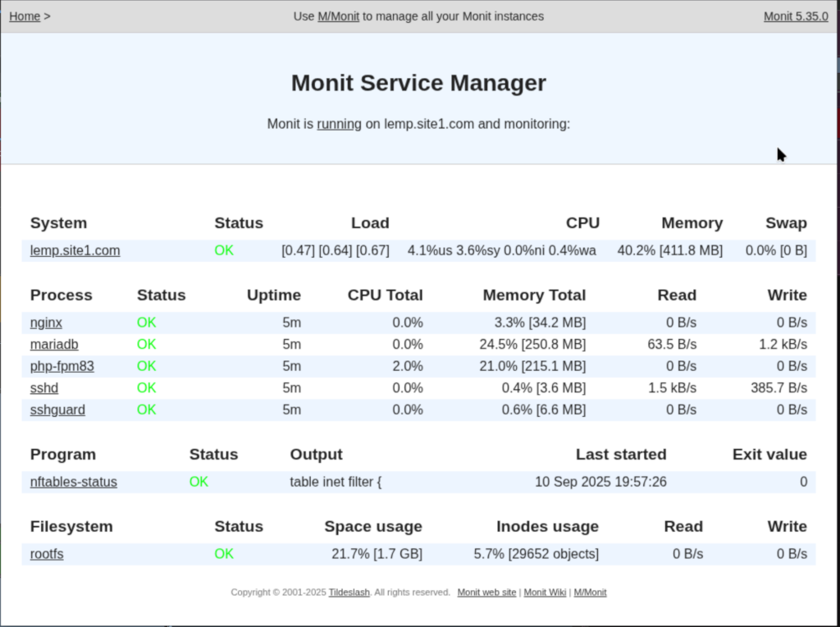This screenshot has height=627, width=840.
Task: Click the 'Process' column header
Action: click(61, 295)
